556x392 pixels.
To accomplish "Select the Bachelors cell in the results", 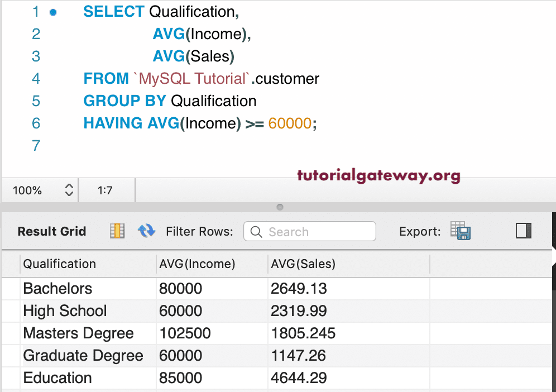I will [57, 289].
